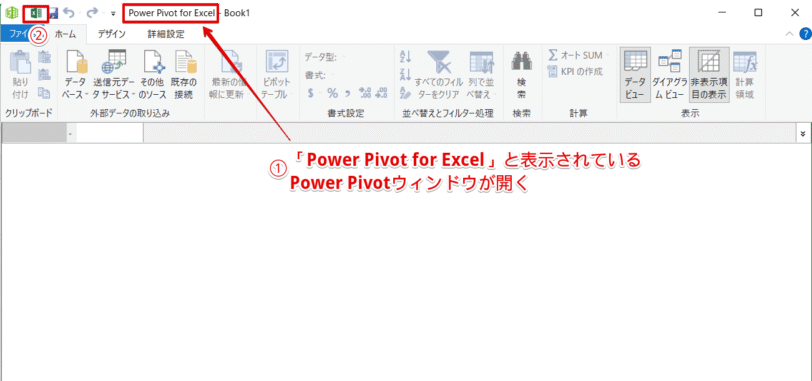
Task: Open Help via blue question mark
Action: tap(805, 35)
